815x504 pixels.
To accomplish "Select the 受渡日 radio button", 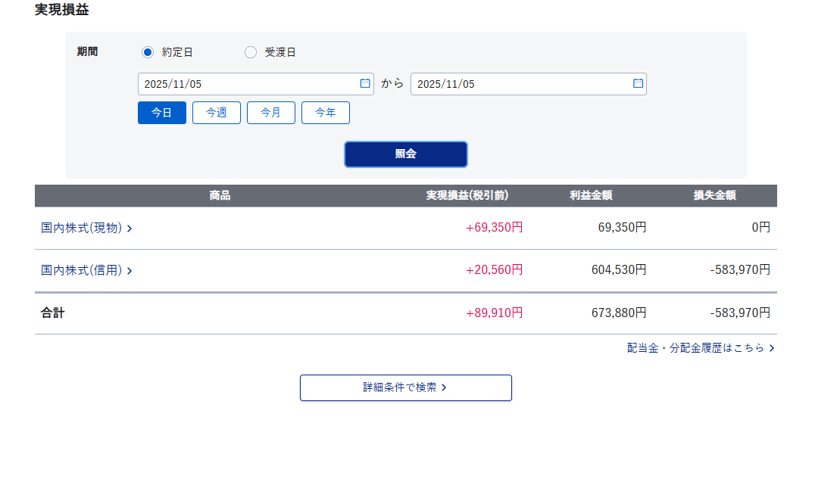I will point(251,52).
